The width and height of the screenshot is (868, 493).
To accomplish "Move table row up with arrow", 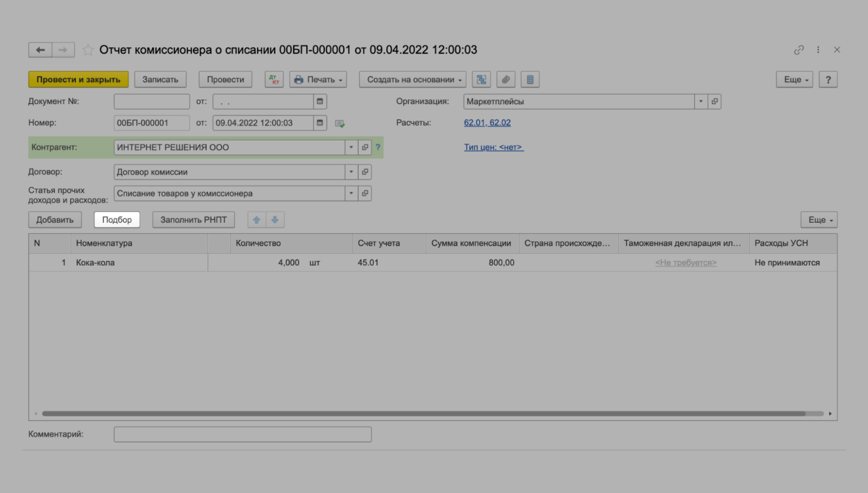I will [x=257, y=220].
